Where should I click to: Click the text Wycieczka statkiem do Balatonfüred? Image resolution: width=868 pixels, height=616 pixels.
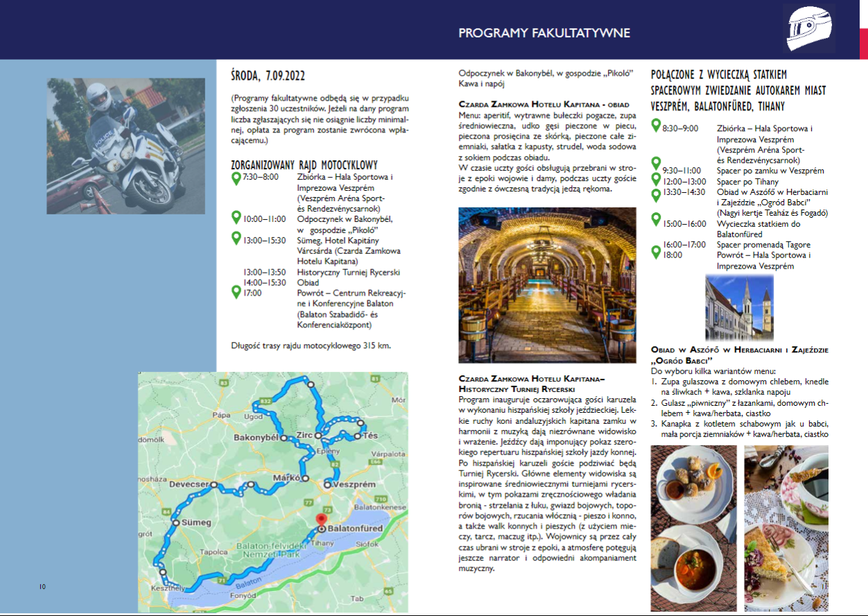(759, 229)
